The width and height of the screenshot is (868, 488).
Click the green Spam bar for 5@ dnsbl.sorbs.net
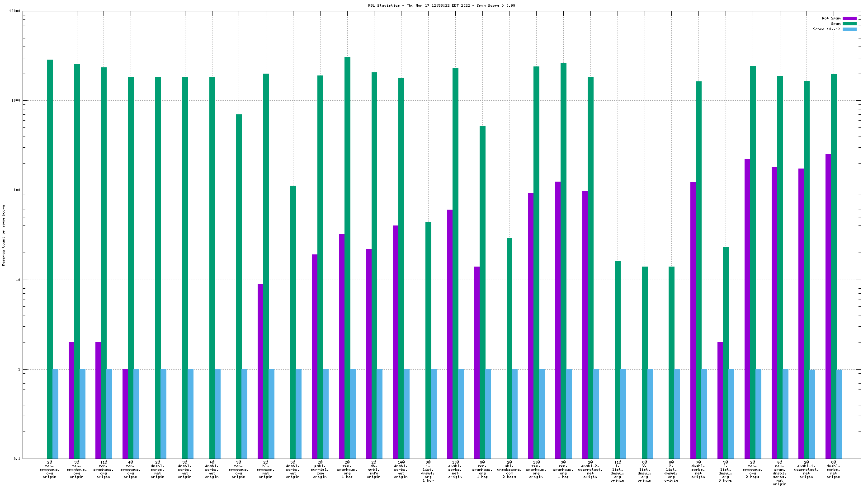(x=293, y=322)
